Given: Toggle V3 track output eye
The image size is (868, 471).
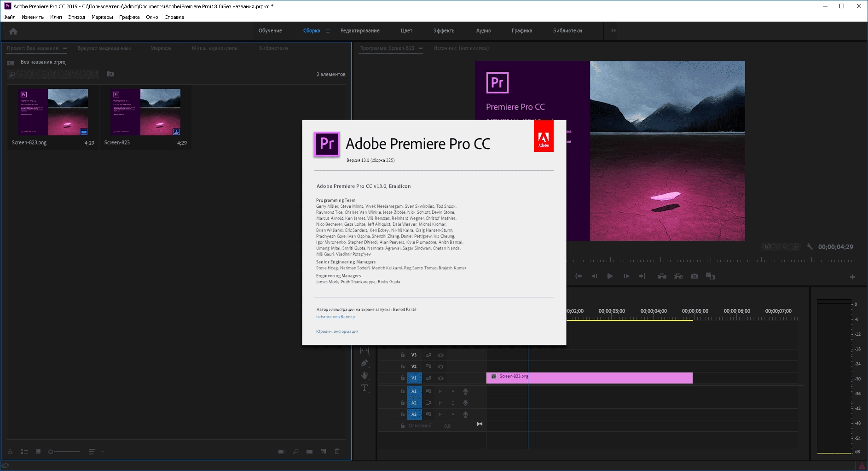Looking at the screenshot, I should point(440,355).
